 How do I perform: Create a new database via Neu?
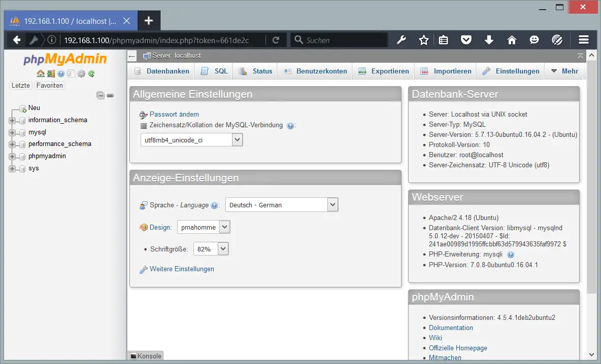point(34,108)
